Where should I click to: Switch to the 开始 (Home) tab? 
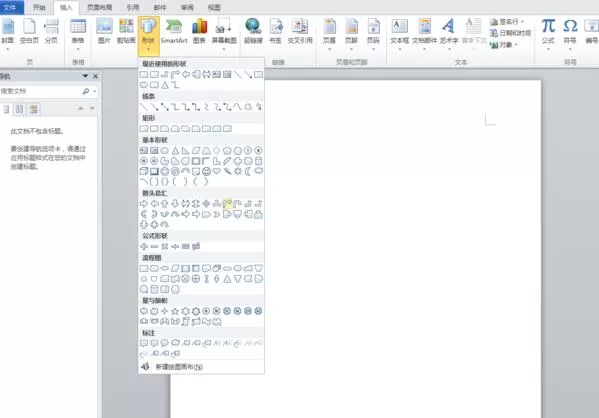pos(39,7)
